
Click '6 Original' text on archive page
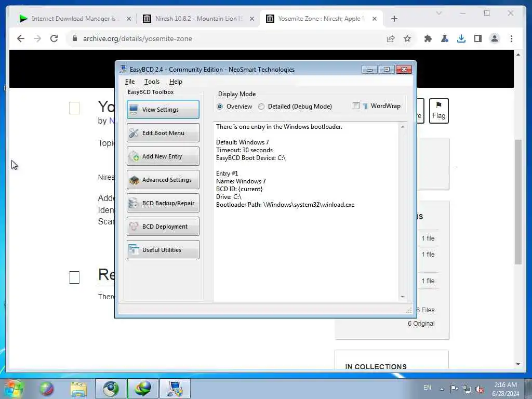(421, 324)
